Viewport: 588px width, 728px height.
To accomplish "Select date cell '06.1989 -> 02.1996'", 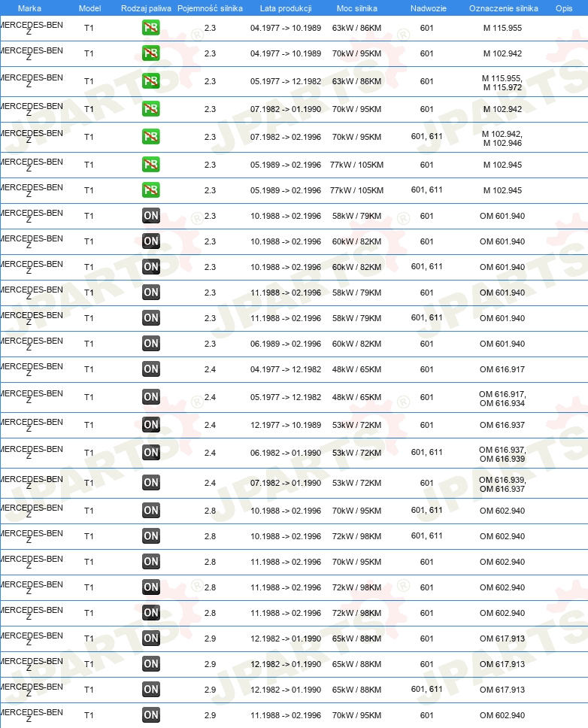I will pos(286,344).
